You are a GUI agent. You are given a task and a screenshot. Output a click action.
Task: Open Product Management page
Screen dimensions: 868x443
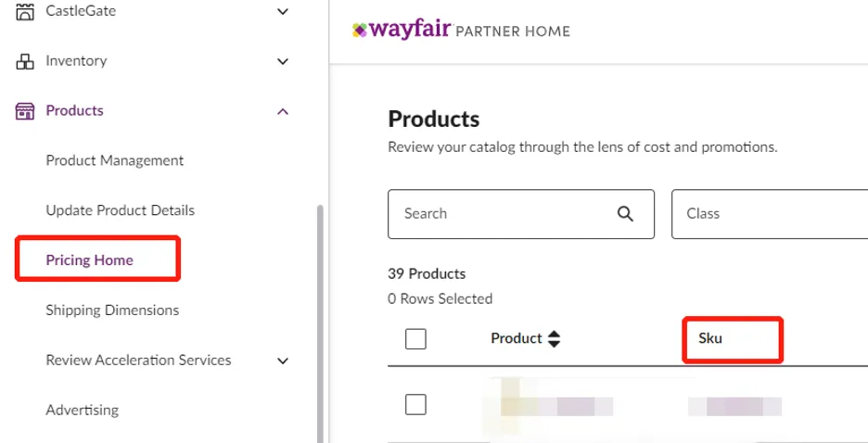(115, 160)
